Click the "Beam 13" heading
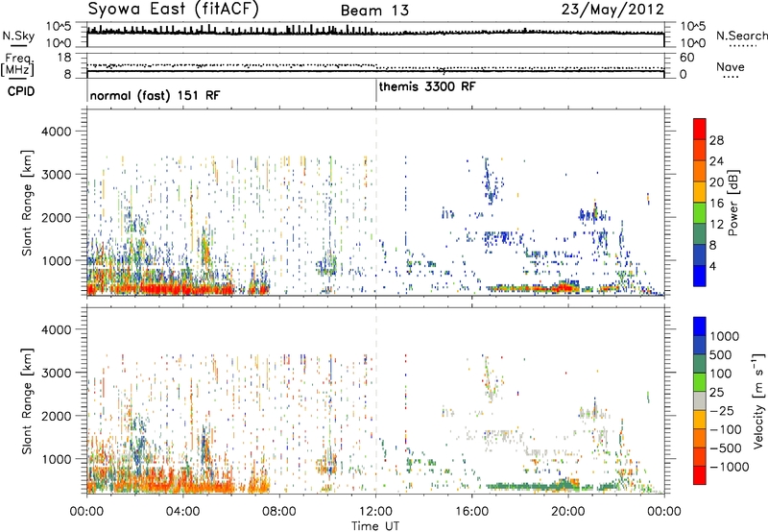Image resolution: width=768 pixels, height=532 pixels. pos(374,11)
